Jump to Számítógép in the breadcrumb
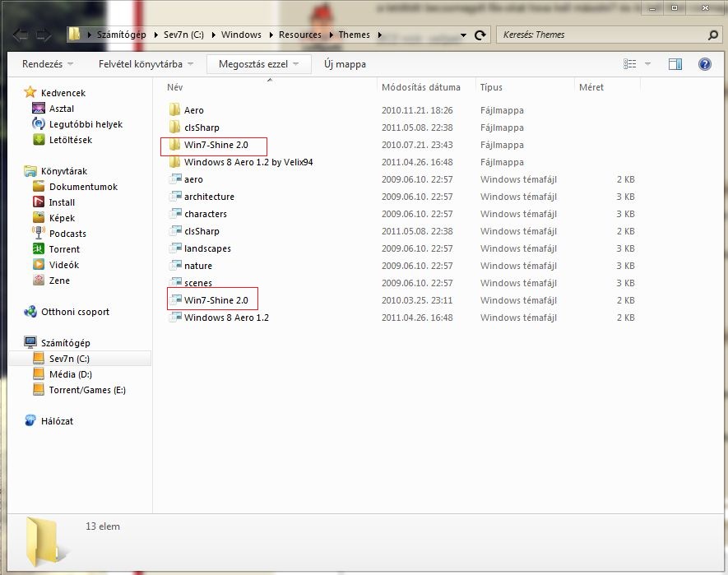 pyautogui.click(x=121, y=35)
